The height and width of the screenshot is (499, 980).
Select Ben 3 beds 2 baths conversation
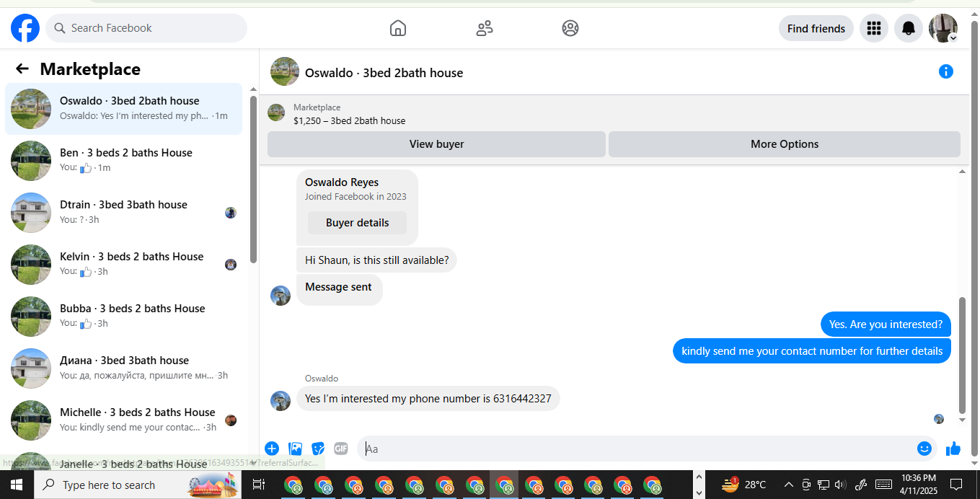pos(123,161)
